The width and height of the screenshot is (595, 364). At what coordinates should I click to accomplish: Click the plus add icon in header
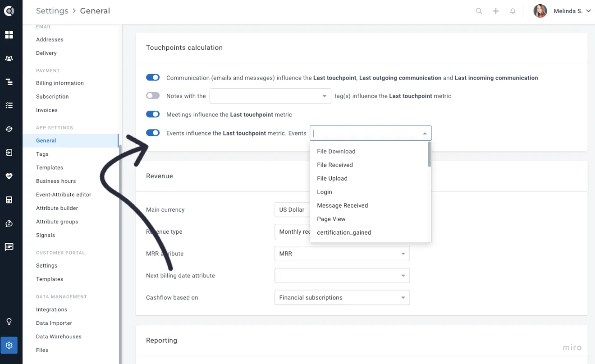tap(496, 11)
